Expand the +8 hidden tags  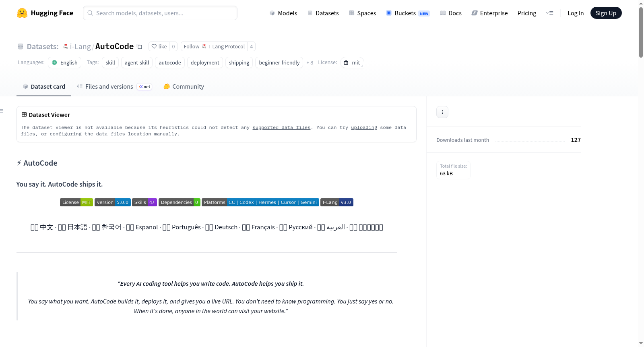(310, 62)
